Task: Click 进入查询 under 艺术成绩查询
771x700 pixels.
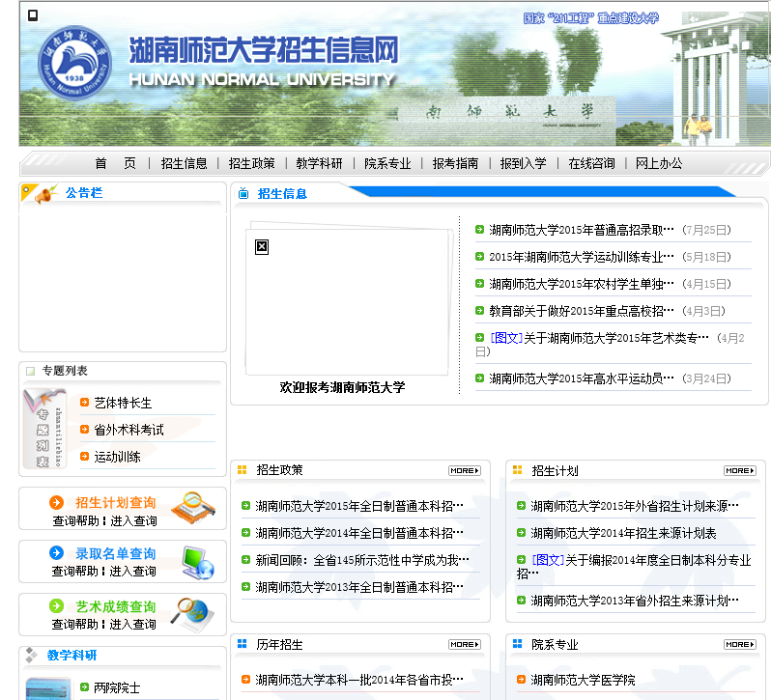Action: coord(132,625)
